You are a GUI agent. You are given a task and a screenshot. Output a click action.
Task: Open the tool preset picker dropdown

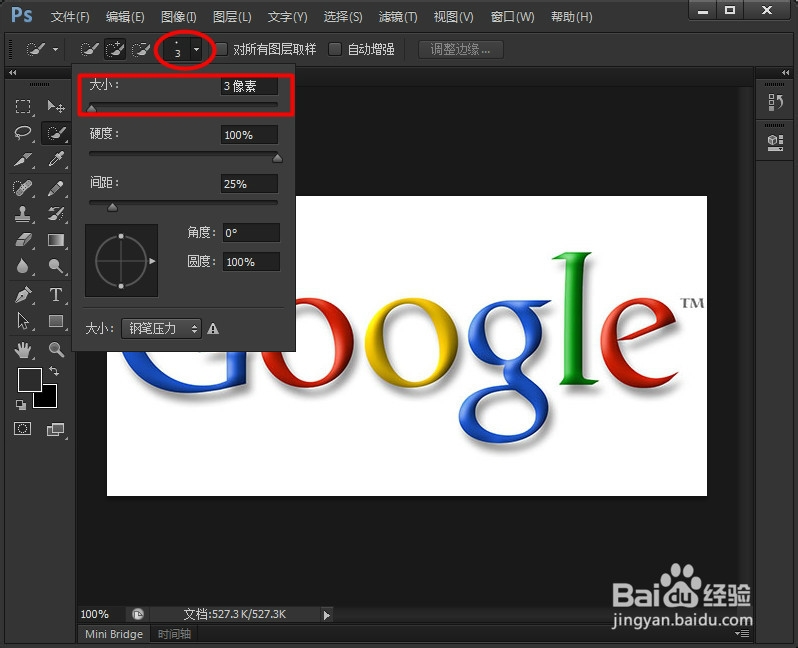pos(55,49)
